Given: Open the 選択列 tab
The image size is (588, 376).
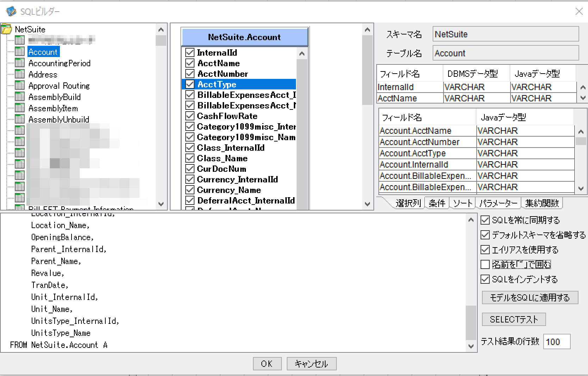Looking at the screenshot, I should [408, 203].
